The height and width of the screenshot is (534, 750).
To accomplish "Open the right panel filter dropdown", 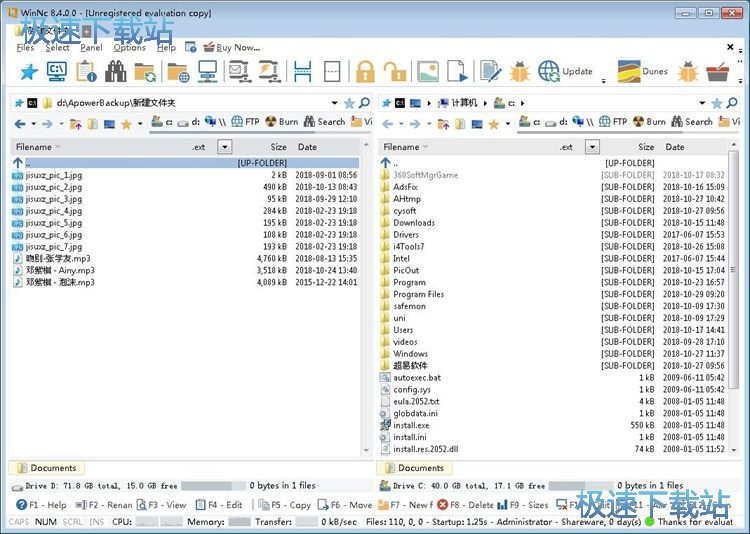I will tap(592, 147).
